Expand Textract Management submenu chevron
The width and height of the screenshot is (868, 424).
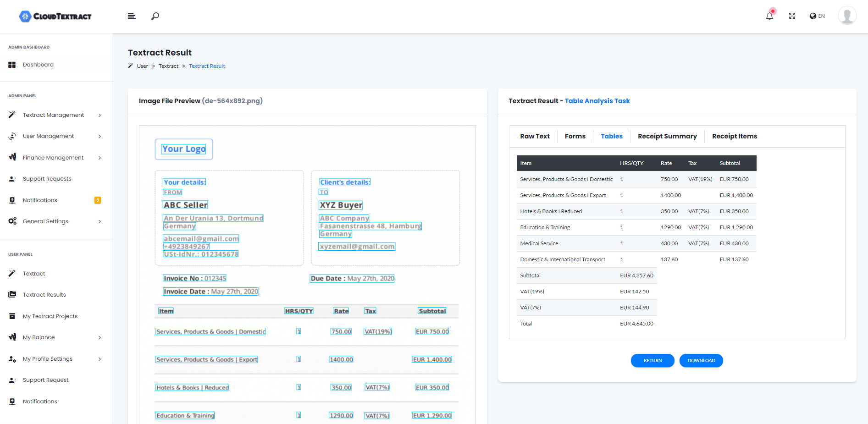pyautogui.click(x=100, y=115)
